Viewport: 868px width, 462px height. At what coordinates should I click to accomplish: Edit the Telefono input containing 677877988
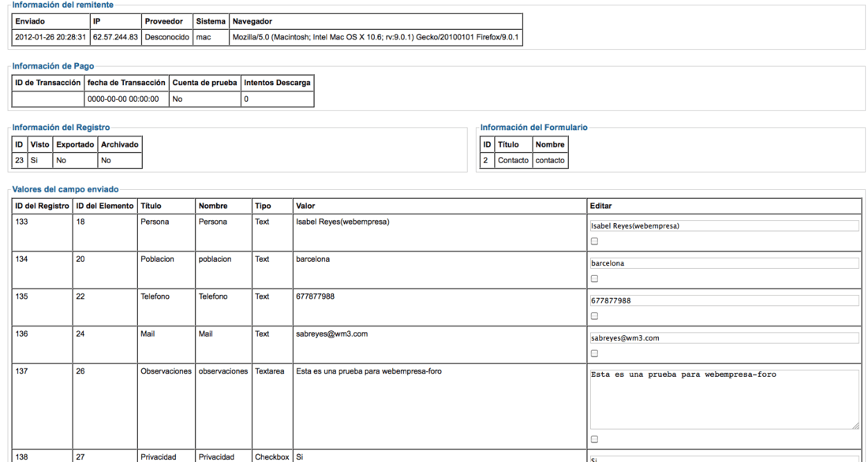coord(724,300)
